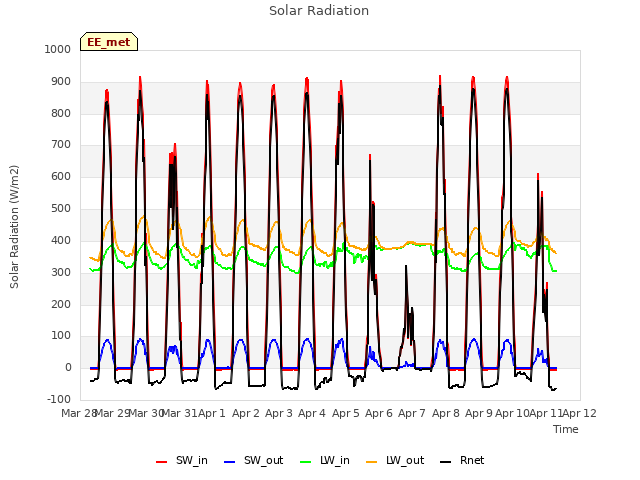Click the EE_met annotation label

(109, 42)
